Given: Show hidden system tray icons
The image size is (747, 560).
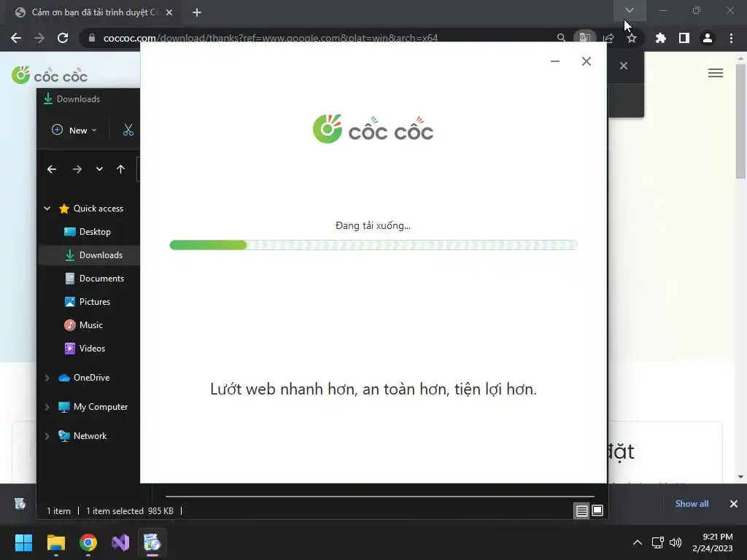Looking at the screenshot, I should [637, 542].
